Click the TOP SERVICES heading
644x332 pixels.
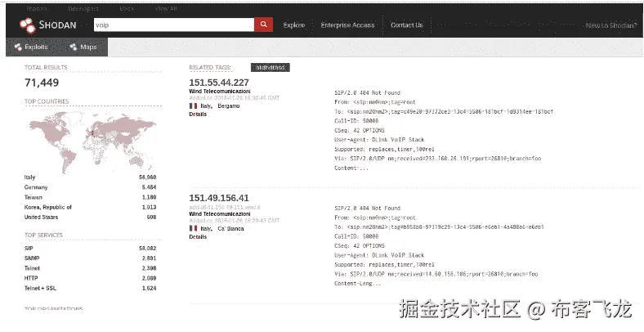coord(43,235)
